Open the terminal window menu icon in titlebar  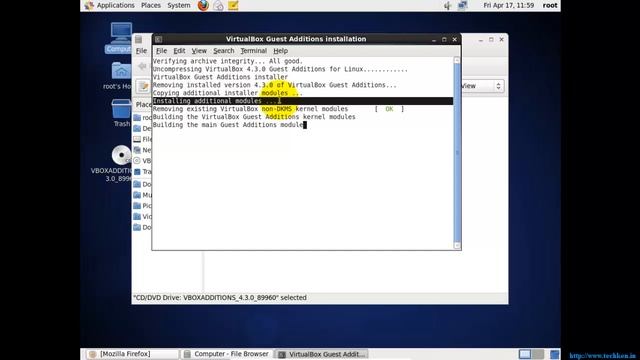click(x=158, y=39)
